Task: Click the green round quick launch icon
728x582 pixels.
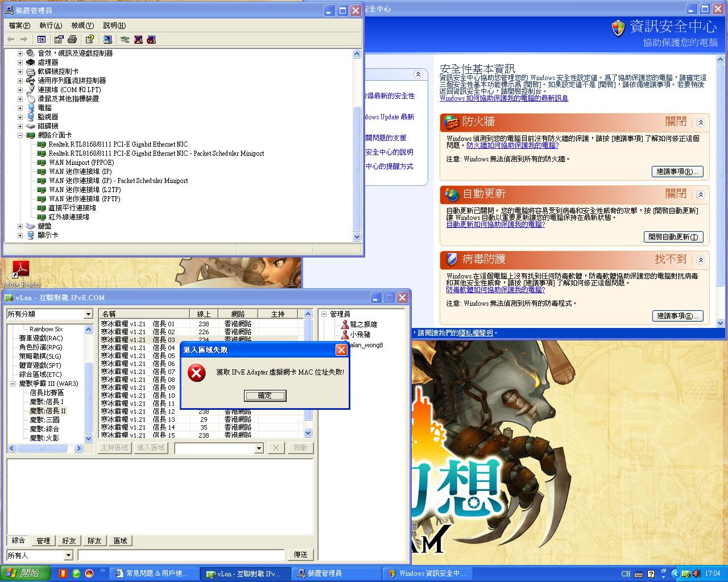Action: coord(76,573)
